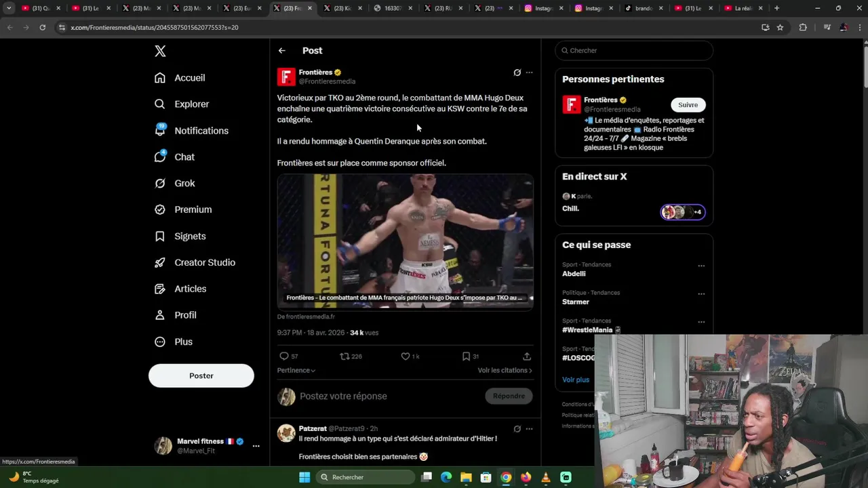Image resolution: width=868 pixels, height=488 pixels.
Task: Go back with the Post arrow
Action: click(x=282, y=51)
